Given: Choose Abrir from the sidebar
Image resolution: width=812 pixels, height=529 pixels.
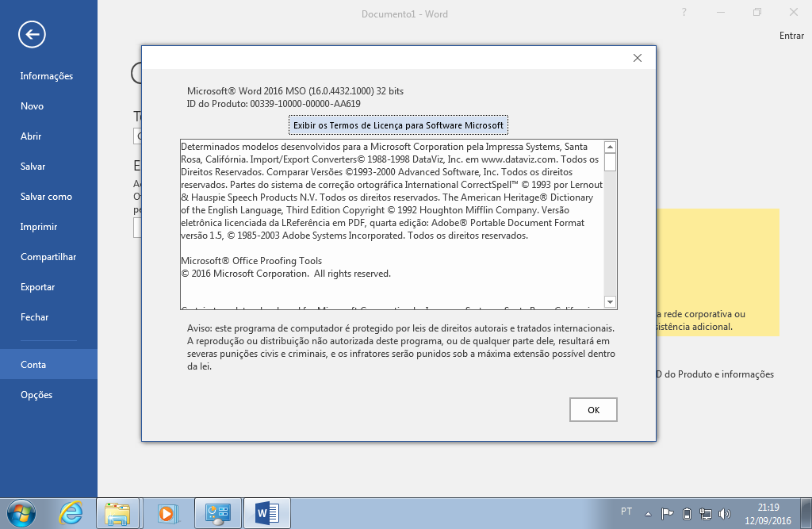Looking at the screenshot, I should [31, 136].
